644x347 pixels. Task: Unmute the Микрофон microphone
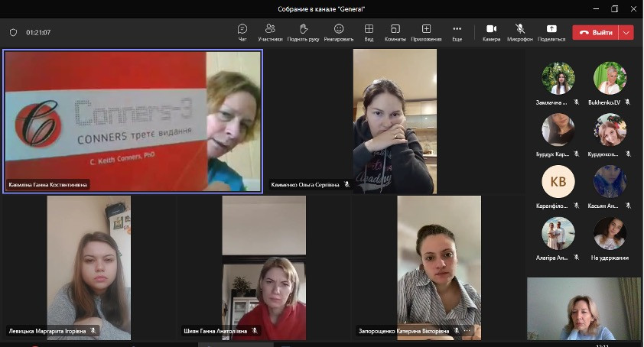point(520,32)
